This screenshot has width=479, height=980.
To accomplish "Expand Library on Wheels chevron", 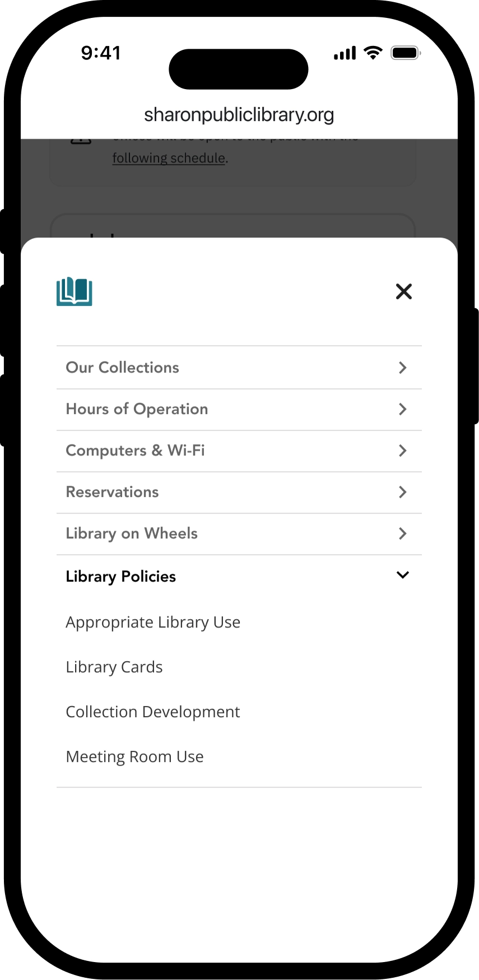I will click(402, 533).
